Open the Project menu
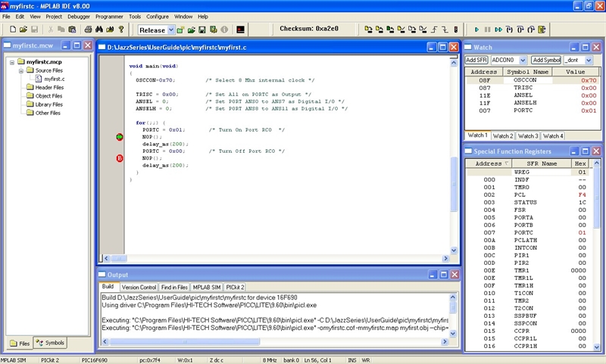 tap(54, 17)
